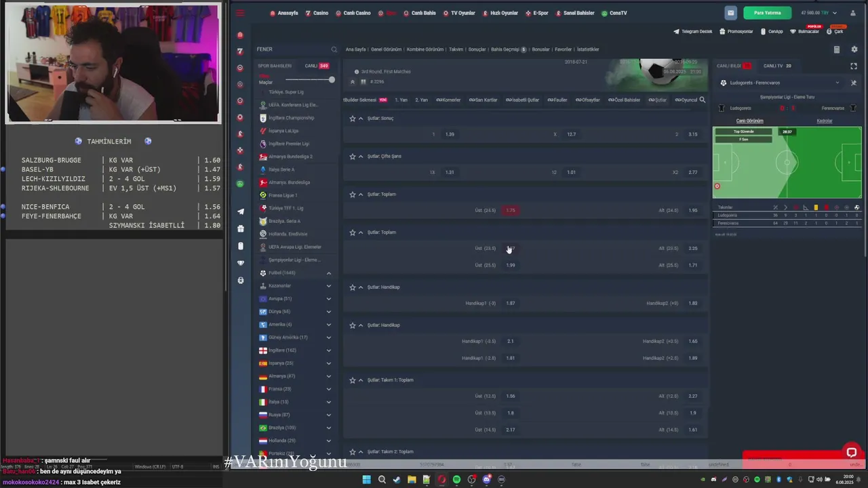Pin the Ludogorets - Ferencvaros match widget

point(854,83)
